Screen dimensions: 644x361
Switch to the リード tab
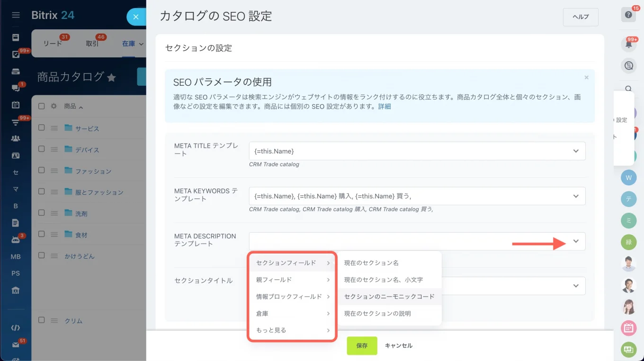[53, 44]
